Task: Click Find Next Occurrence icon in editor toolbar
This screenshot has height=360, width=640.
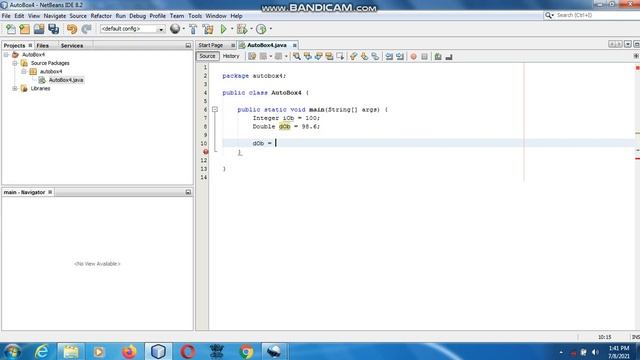Action: tap(318, 57)
